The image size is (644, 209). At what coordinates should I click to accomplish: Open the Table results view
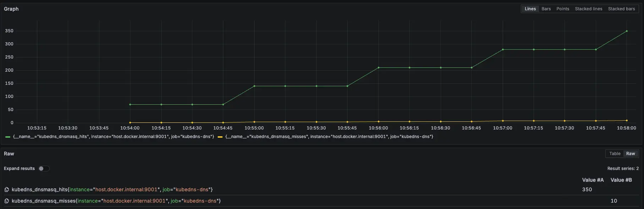point(615,154)
